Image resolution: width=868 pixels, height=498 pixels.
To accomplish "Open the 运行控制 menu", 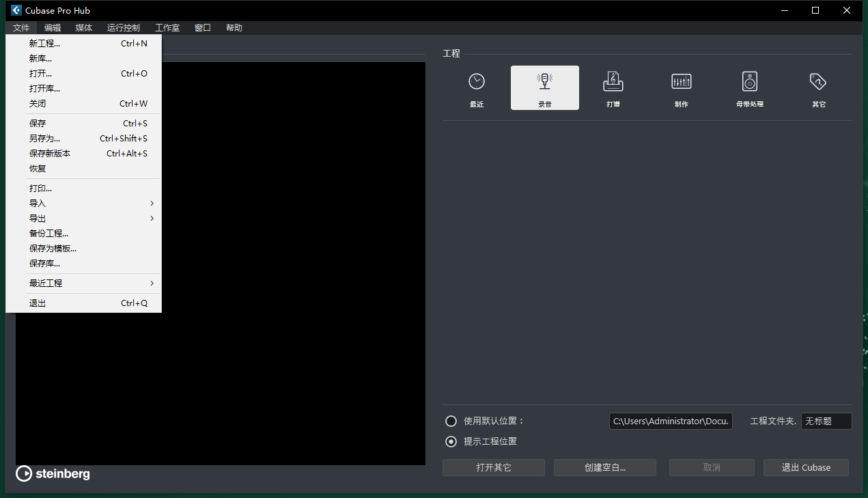I will 124,28.
